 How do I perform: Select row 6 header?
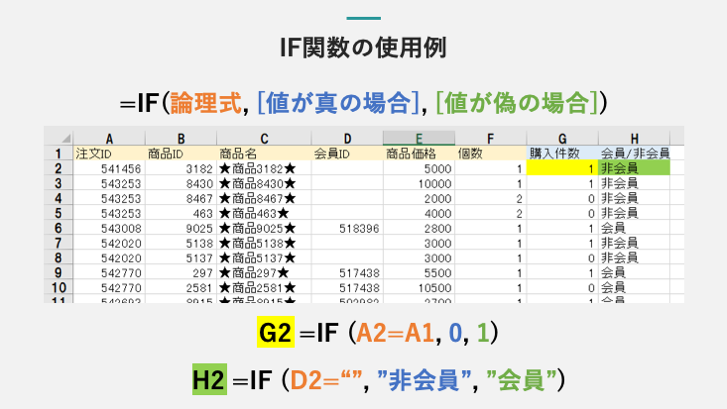(57, 228)
